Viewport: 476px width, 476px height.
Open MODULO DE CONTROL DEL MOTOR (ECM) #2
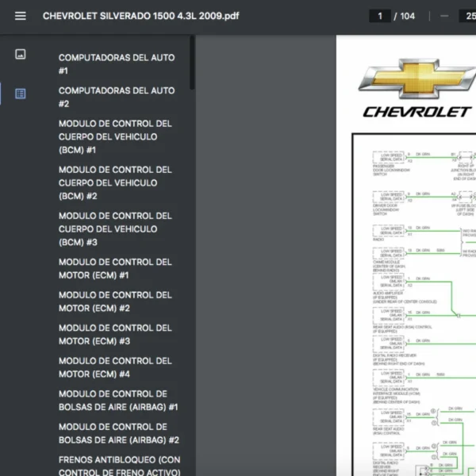(115, 301)
